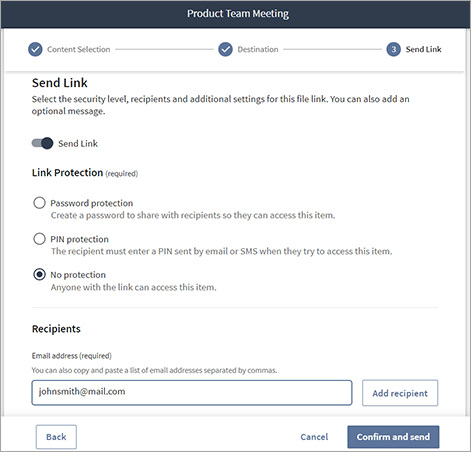Click the Content Selection checkmark icon
The width and height of the screenshot is (471, 452).
pyautogui.click(x=35, y=49)
